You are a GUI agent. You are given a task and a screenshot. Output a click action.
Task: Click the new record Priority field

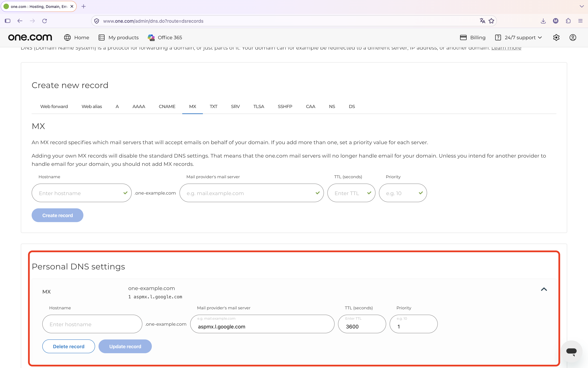coord(403,193)
